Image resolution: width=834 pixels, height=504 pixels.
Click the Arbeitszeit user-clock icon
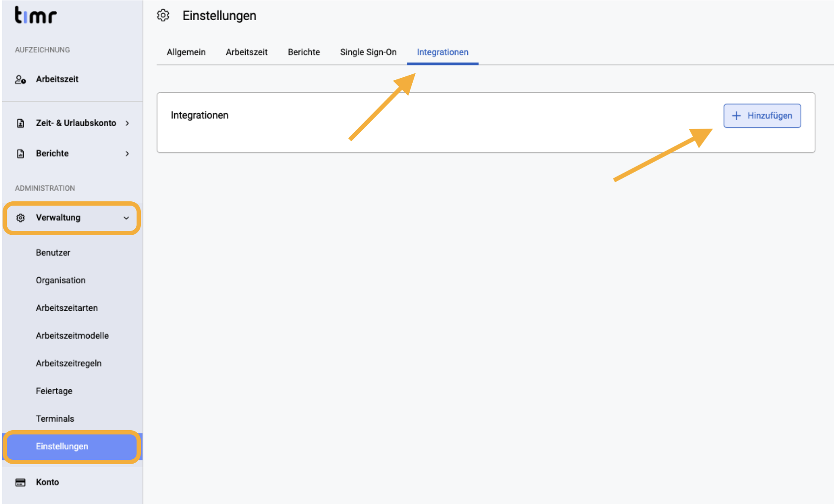20,79
